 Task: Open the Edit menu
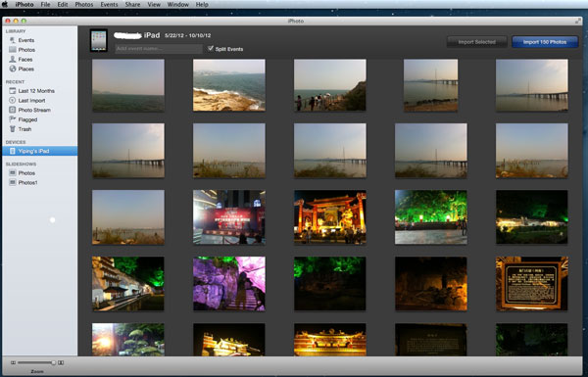63,5
